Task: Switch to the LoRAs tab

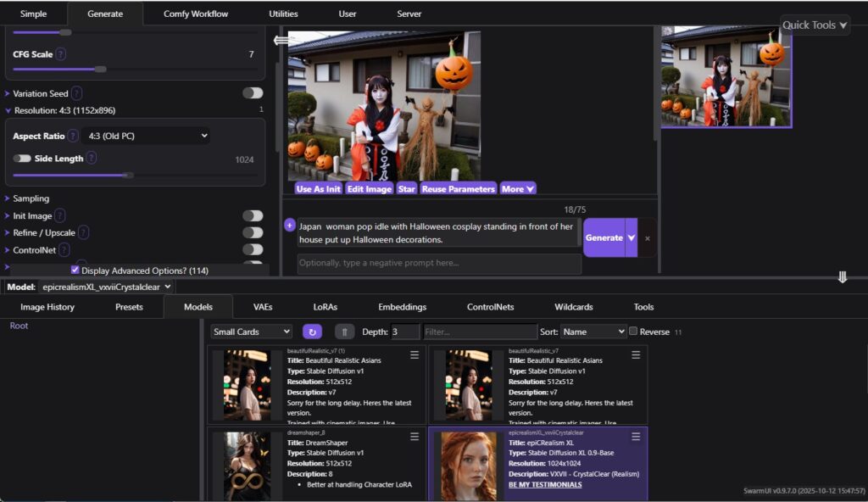Action: 325,307
